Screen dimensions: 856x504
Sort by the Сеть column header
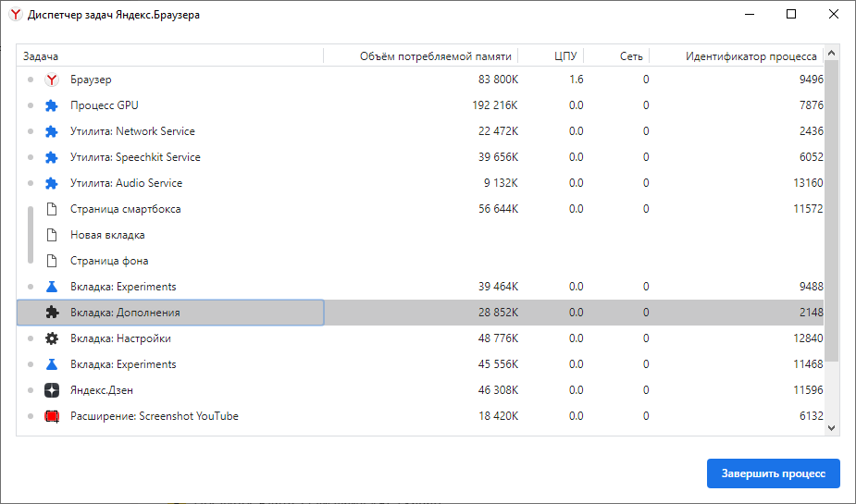pos(631,56)
